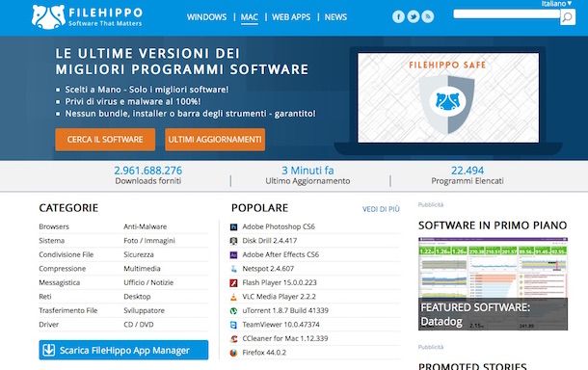The width and height of the screenshot is (588, 370).
Task: Click the VLC Media Player cone icon
Action: (x=233, y=297)
